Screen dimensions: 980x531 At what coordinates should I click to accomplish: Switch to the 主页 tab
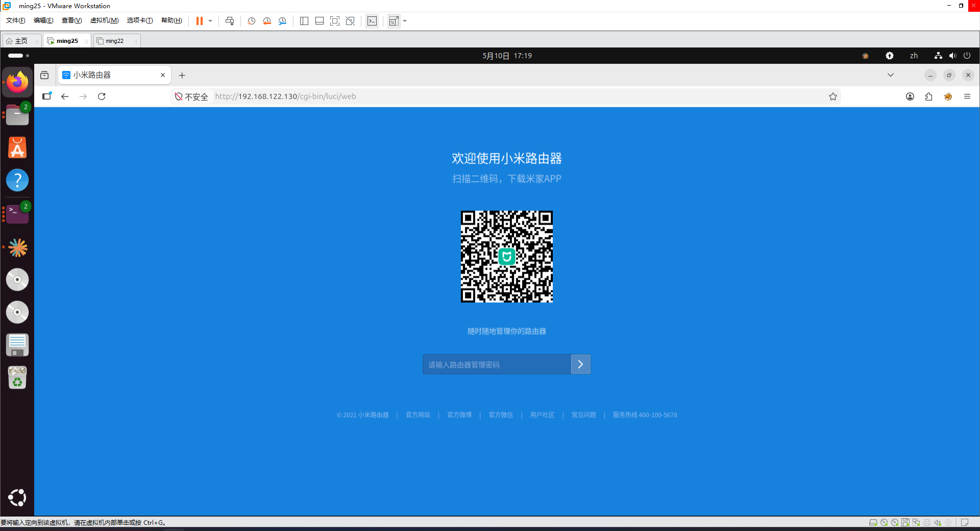21,41
